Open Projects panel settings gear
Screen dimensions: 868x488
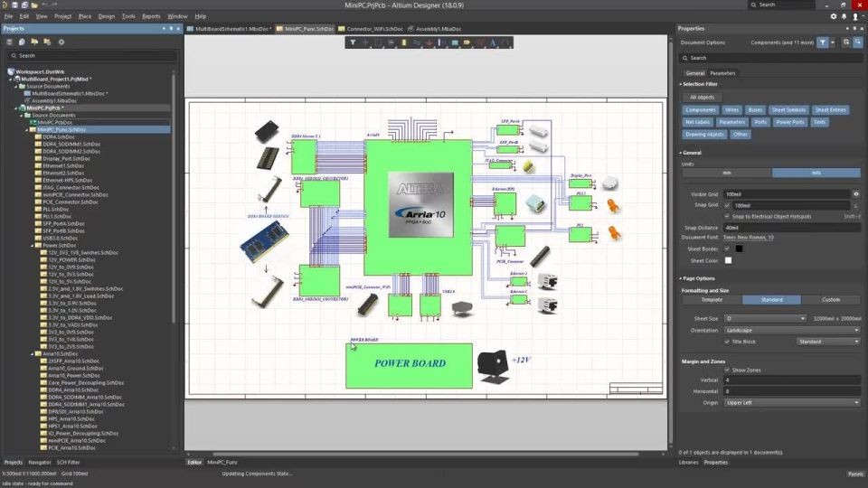point(61,42)
